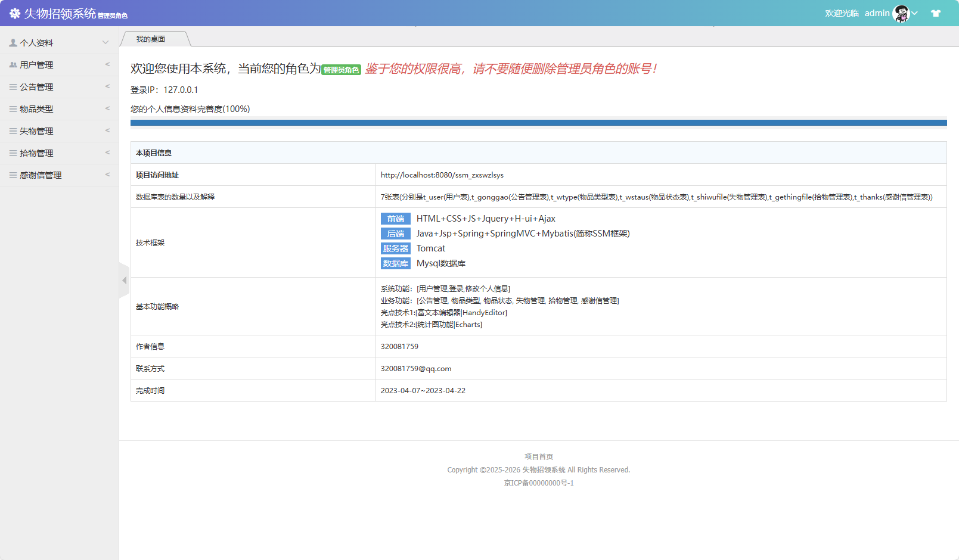Click the gear logo icon beside system title
This screenshot has height=560, width=959.
15,13
